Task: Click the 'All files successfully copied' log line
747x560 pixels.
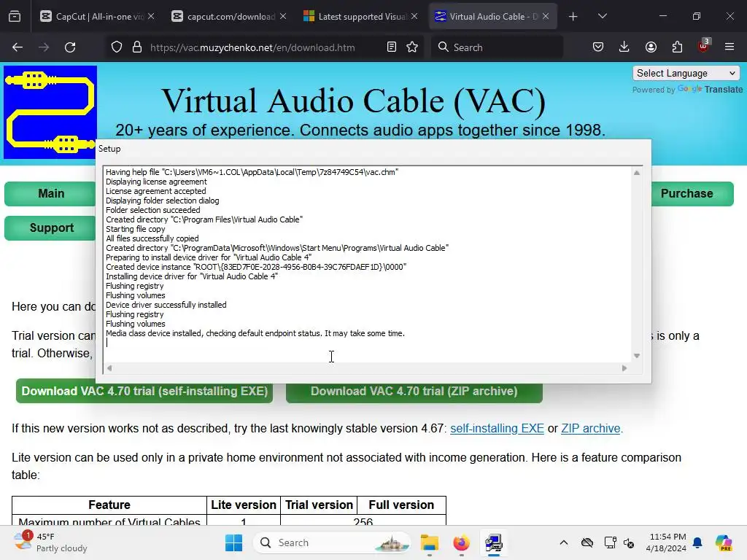Action: point(152,238)
